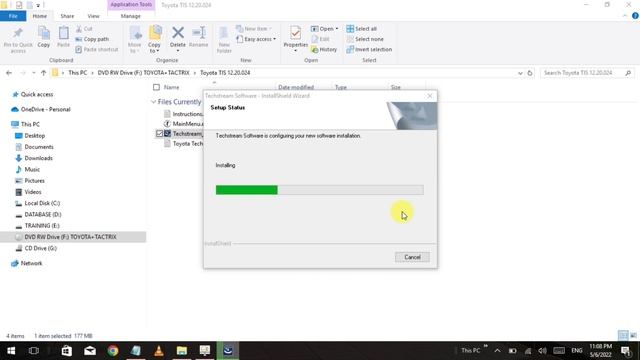
Task: Click DVD RW Drive (F:) breadcrumb
Action: [144, 73]
